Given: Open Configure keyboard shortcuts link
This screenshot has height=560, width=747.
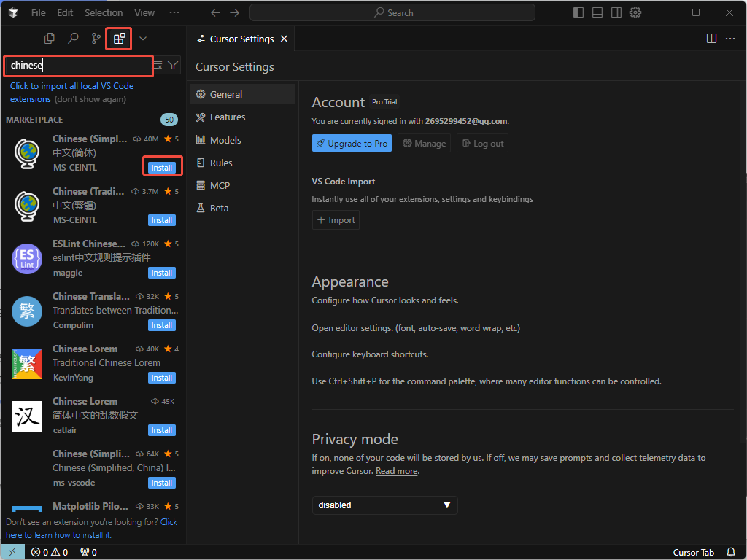Looking at the screenshot, I should point(370,354).
